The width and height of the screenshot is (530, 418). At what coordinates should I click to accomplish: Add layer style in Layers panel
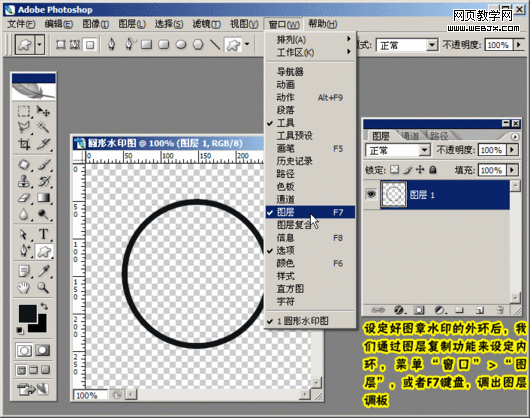tap(399, 310)
